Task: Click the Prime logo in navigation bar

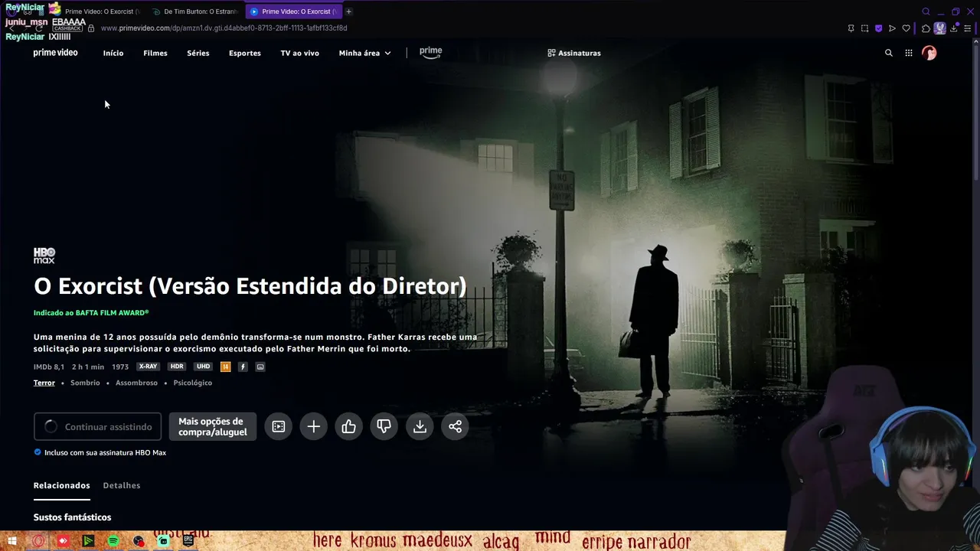Action: (430, 52)
